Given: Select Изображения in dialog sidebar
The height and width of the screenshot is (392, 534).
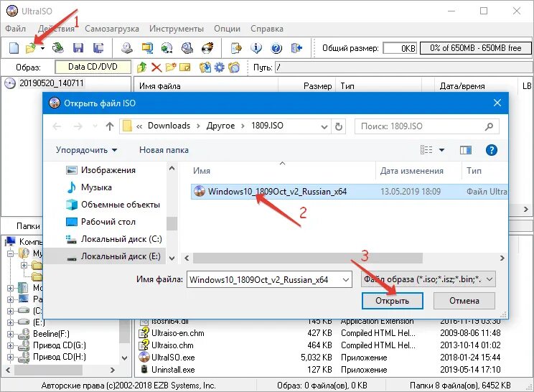Looking at the screenshot, I should coord(100,170).
